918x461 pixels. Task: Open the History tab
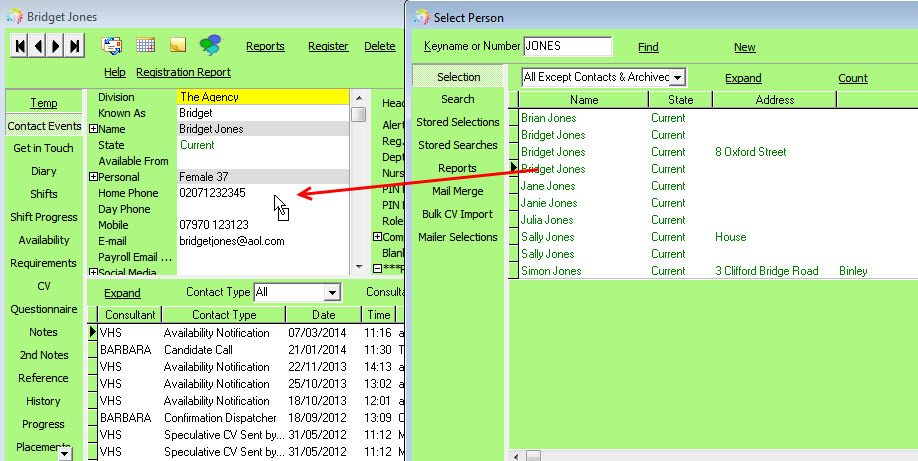pyautogui.click(x=43, y=401)
